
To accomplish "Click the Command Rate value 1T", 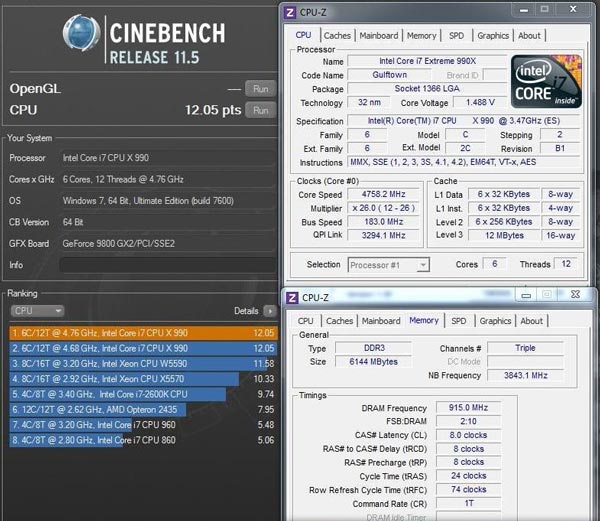I will (x=468, y=503).
